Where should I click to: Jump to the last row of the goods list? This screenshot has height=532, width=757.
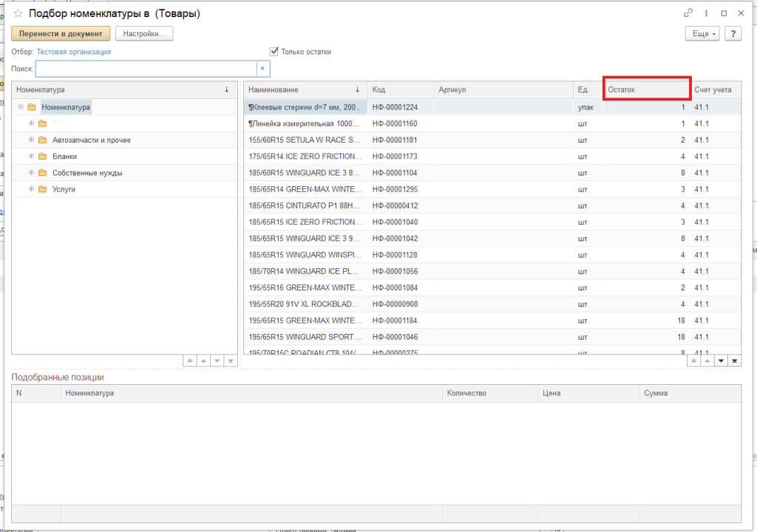tap(734, 361)
